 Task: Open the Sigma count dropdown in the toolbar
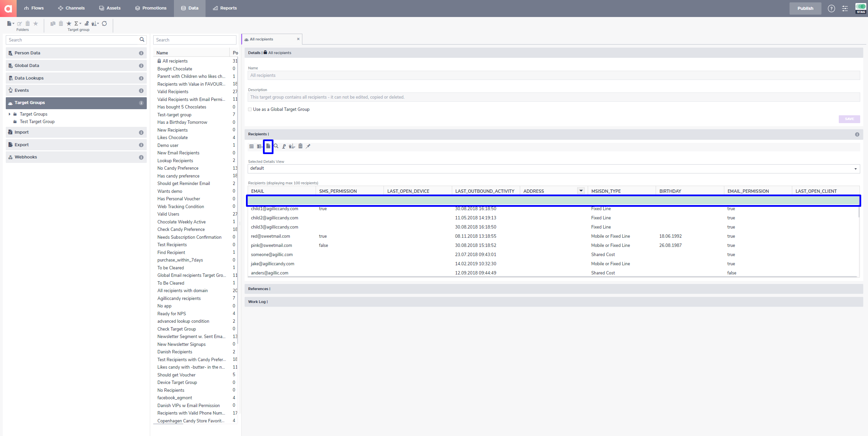pos(78,23)
